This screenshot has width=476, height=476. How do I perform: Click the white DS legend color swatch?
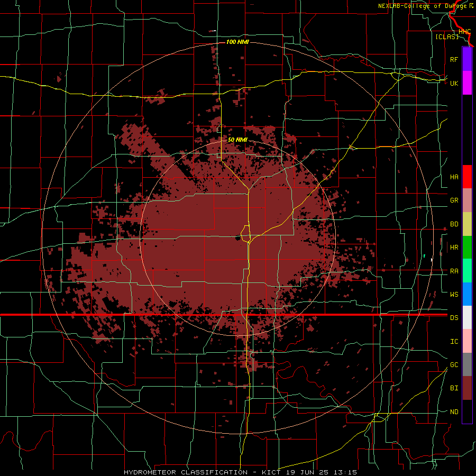pos(467,317)
